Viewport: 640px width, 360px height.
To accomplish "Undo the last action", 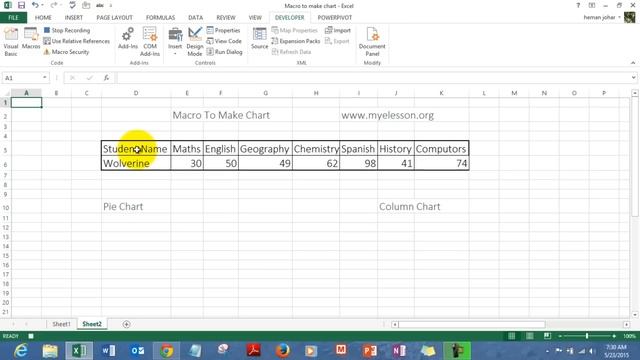I will 35,5.
